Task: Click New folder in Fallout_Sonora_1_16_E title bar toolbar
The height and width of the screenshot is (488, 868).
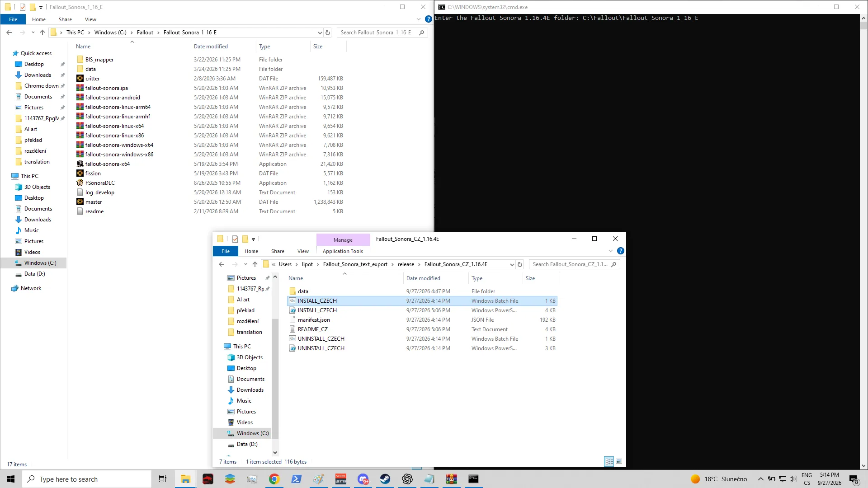Action: pos(33,7)
